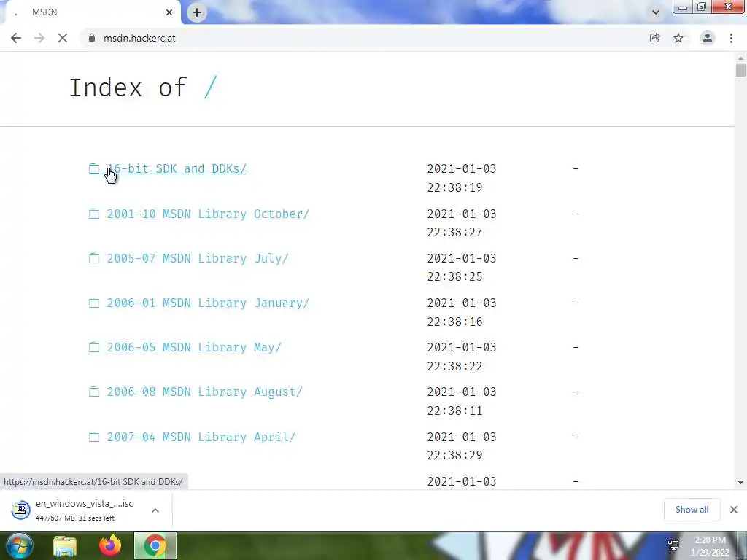Open the 16-bit SDK and DDKs folder
This screenshot has width=747, height=560.
177,168
